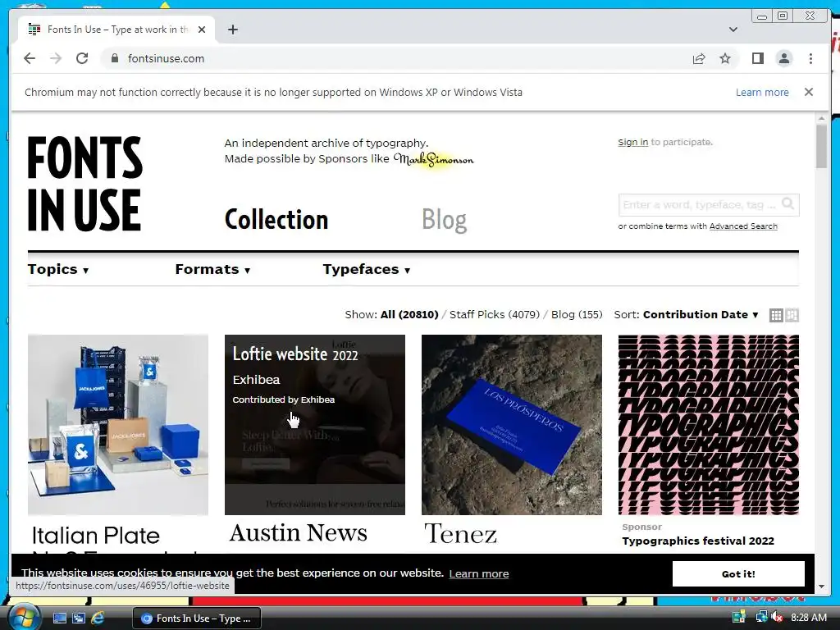Click the page scrollbar down arrow
The image size is (840, 630).
pos(821,586)
